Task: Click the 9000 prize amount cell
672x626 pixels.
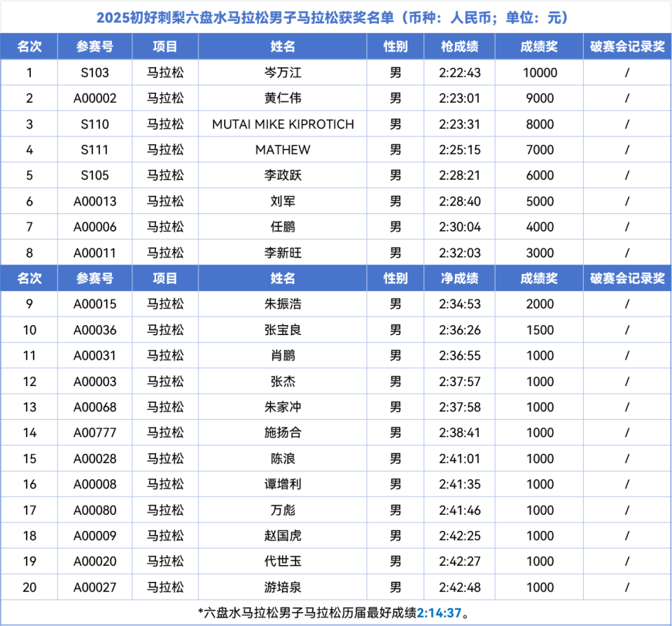Action: tap(539, 99)
